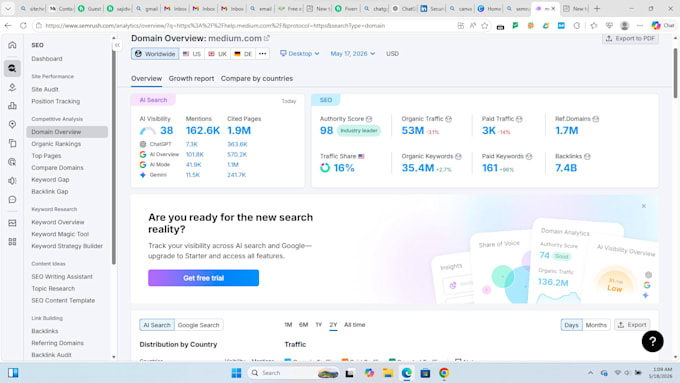Screen dimensions: 680x383
Task: Open the May 17, 2026 date dropdown
Action: pos(353,54)
